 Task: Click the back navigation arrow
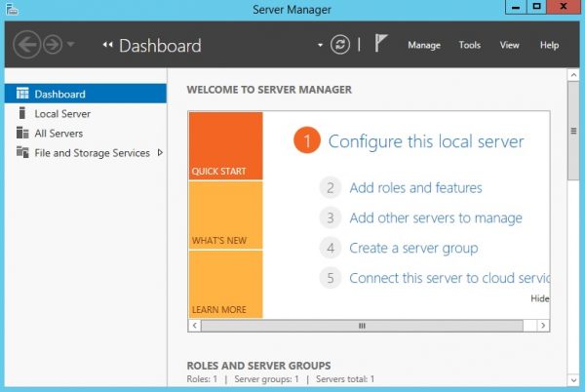point(26,45)
